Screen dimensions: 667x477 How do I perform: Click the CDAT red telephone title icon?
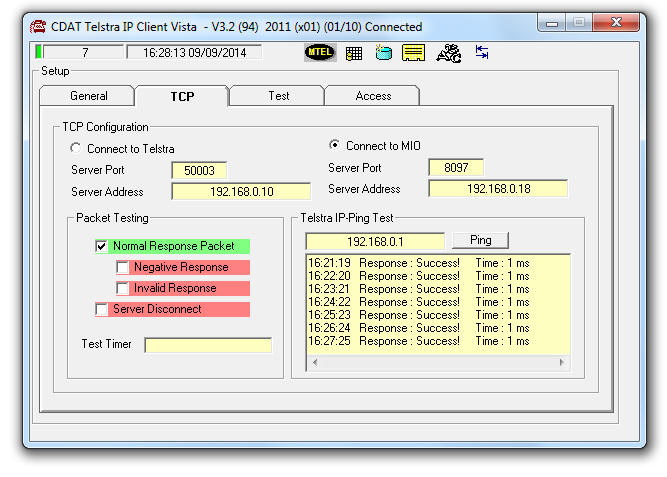38,27
